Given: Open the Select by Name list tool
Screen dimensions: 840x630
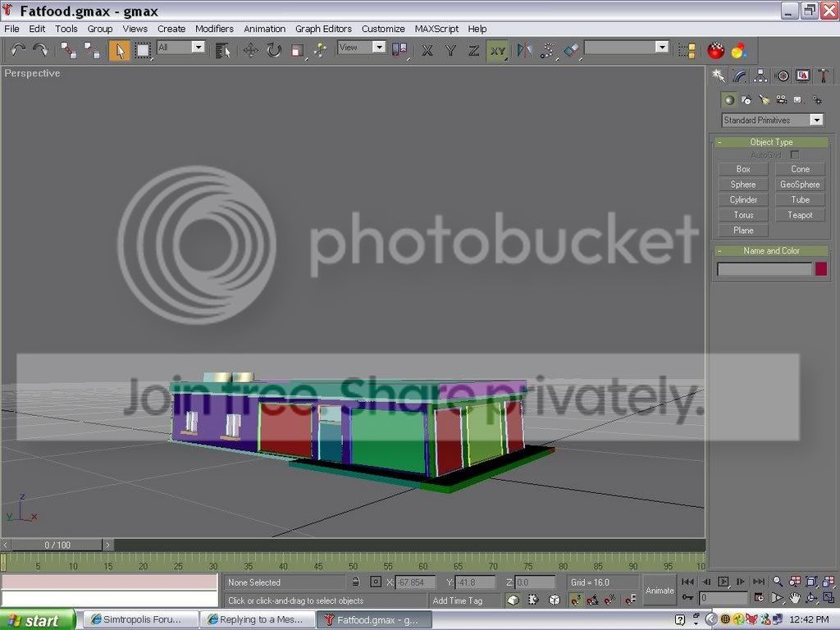Looking at the screenshot, I should point(222,50).
